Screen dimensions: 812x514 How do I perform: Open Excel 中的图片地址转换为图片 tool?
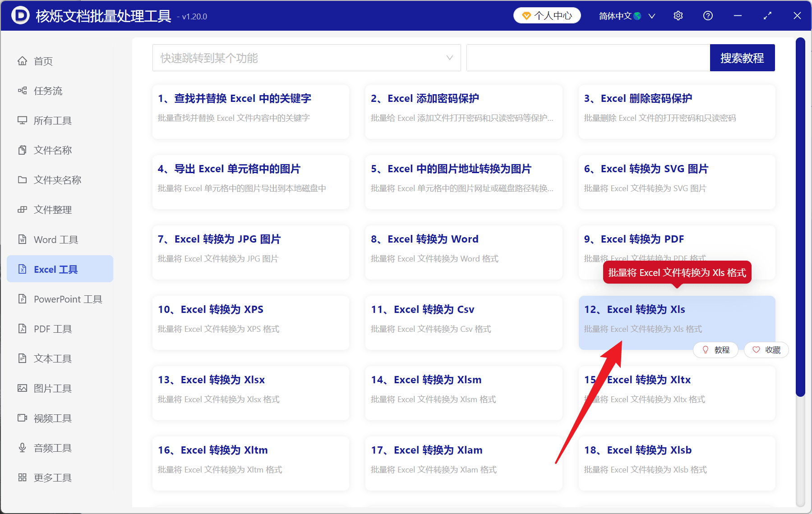click(x=464, y=182)
